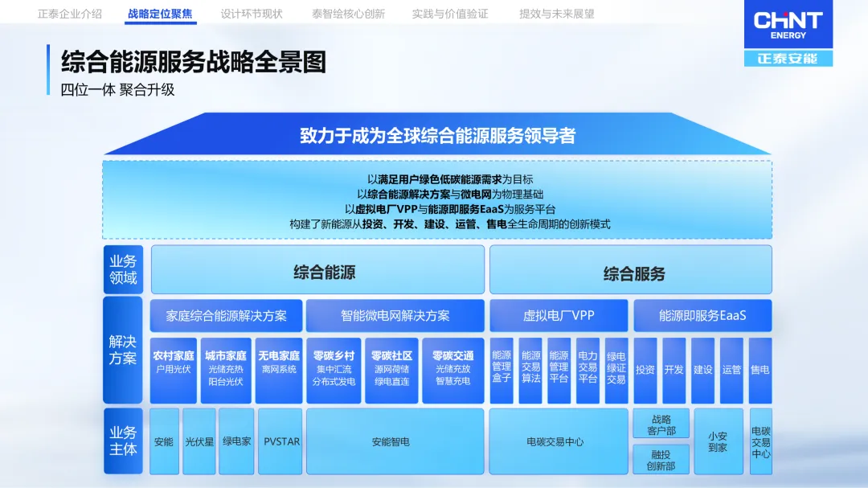Select the 综合服务 block
This screenshot has width=868, height=488.
tap(631, 270)
